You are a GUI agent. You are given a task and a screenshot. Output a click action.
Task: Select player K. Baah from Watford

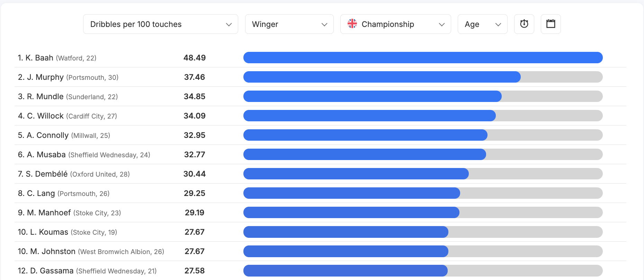[57, 58]
